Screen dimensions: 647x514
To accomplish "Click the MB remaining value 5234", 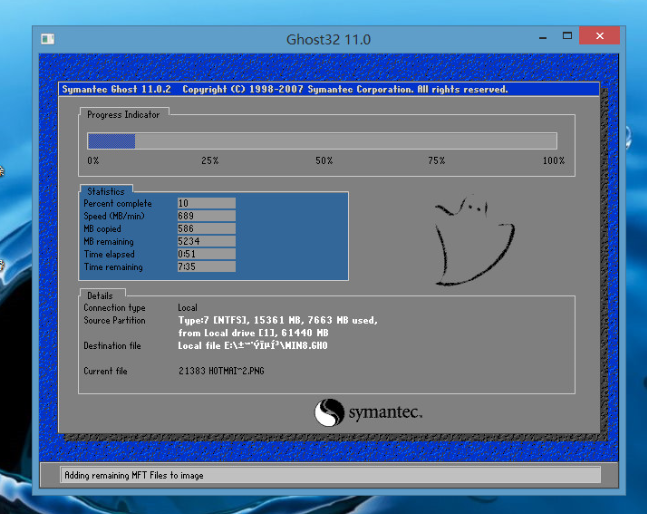I will click(206, 241).
